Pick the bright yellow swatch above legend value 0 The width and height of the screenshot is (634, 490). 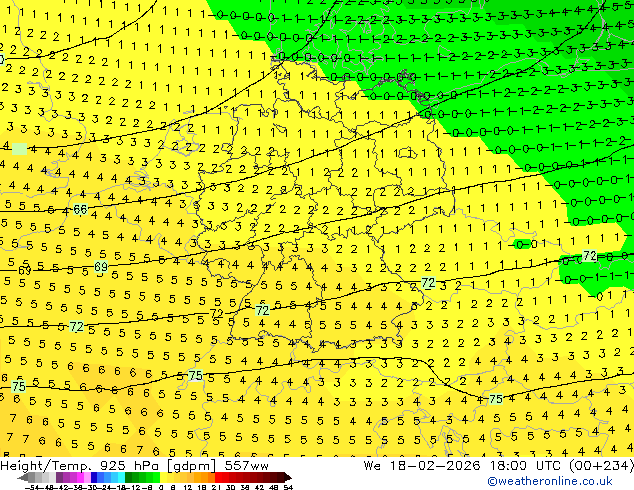coord(163,477)
